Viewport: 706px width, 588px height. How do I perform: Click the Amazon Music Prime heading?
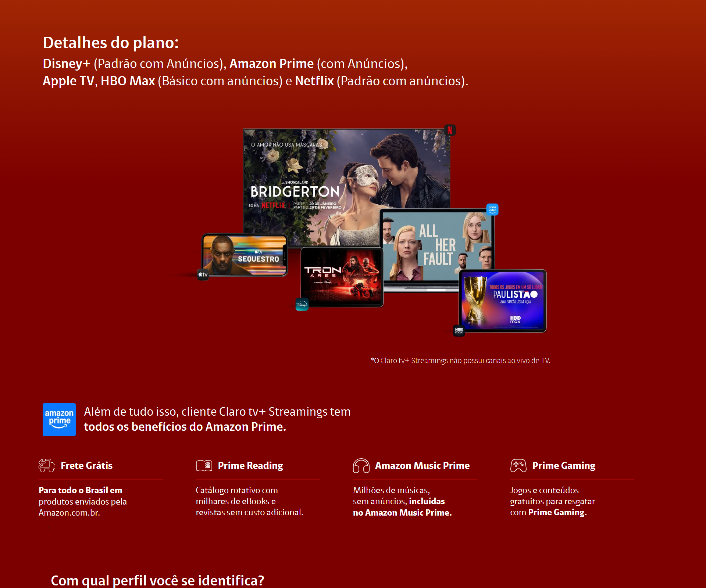[422, 466]
